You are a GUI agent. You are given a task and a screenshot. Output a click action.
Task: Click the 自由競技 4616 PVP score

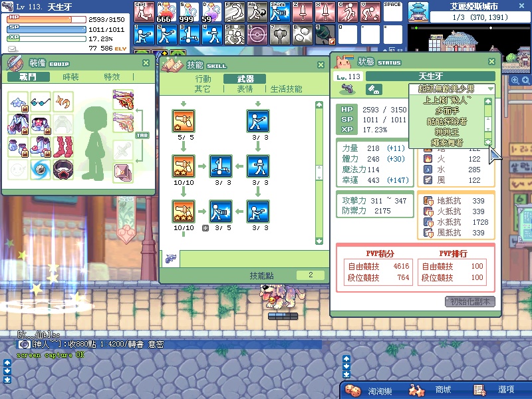click(401, 266)
